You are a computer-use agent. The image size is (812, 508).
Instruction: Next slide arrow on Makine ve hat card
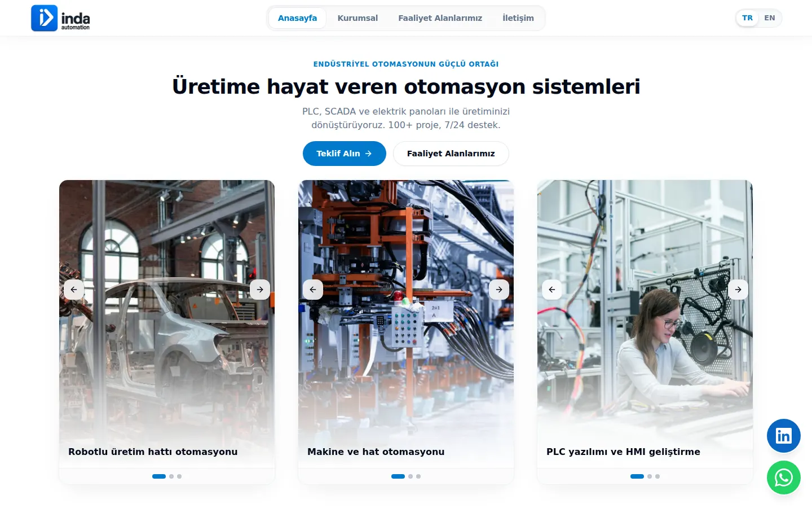[x=499, y=290]
